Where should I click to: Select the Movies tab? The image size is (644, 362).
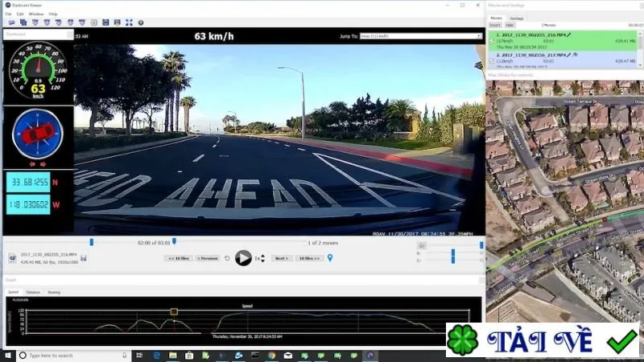496,19
